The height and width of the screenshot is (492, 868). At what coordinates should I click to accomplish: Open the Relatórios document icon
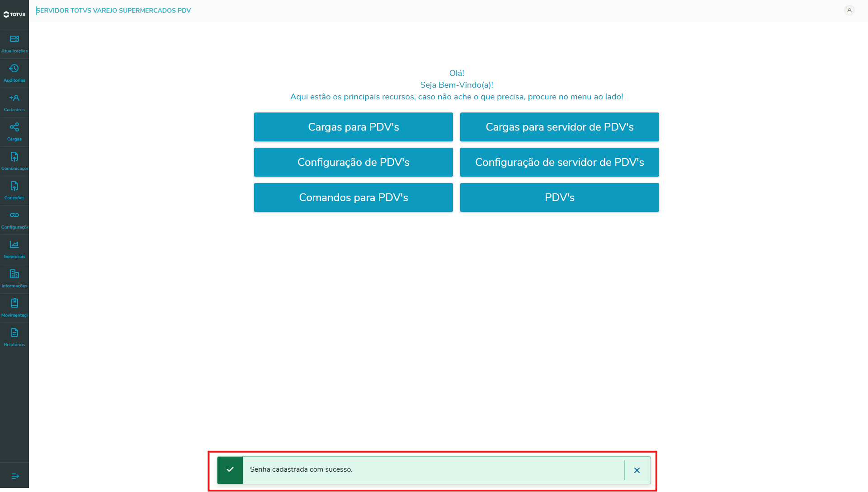(x=14, y=333)
